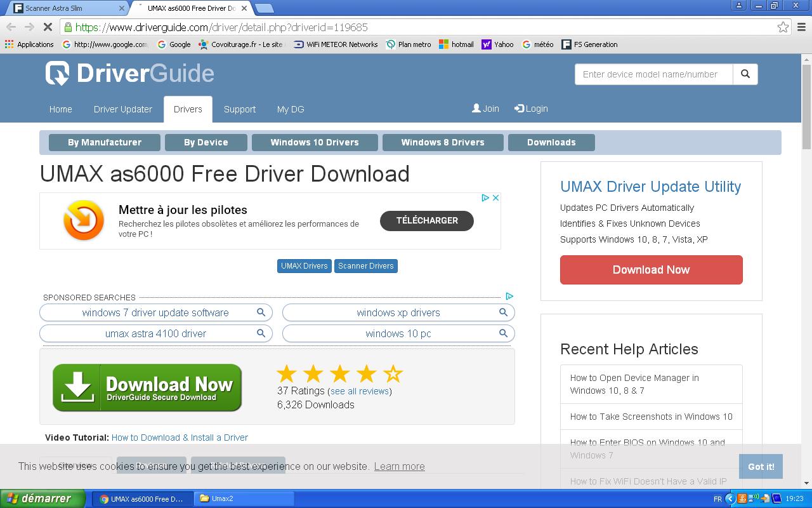Screen dimensions: 812x508
Task: Click the Downloads button in the sub-navigation
Action: tap(551, 142)
